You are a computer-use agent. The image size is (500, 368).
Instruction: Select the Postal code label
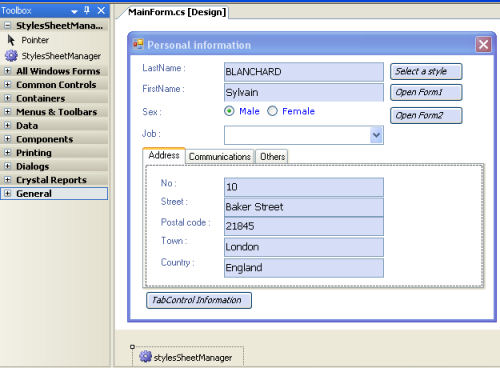coord(185,222)
